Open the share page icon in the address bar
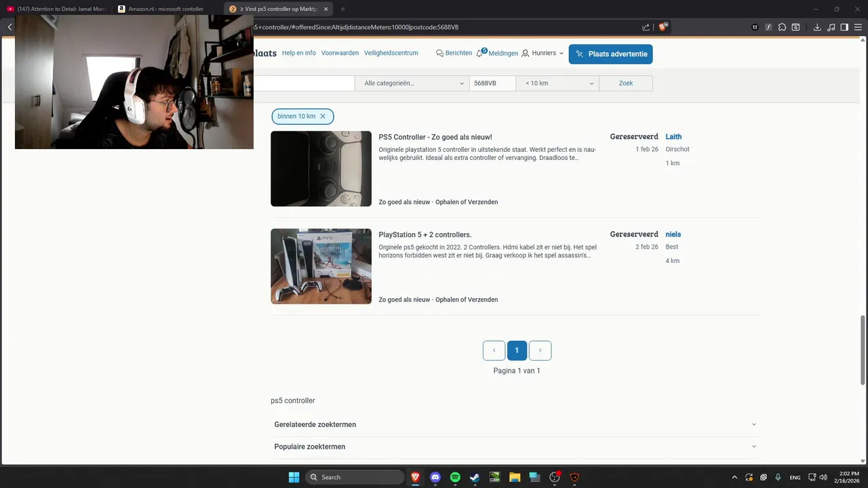 (x=646, y=27)
